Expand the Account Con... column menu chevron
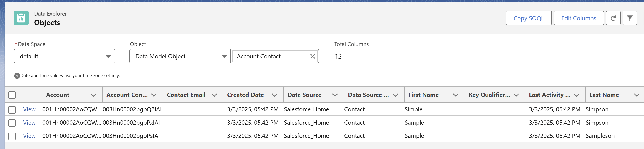This screenshot has width=644, height=149. point(154,95)
